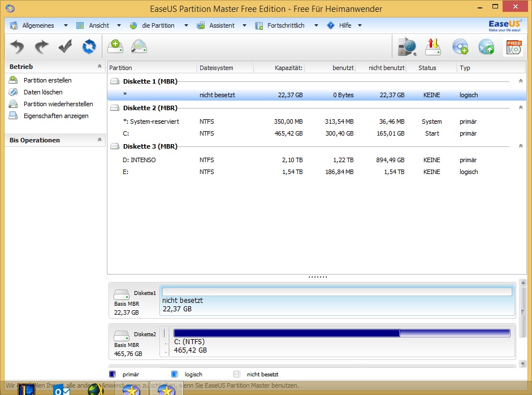Click the dotted pane splitter handle
The image size is (532, 395).
[318, 277]
